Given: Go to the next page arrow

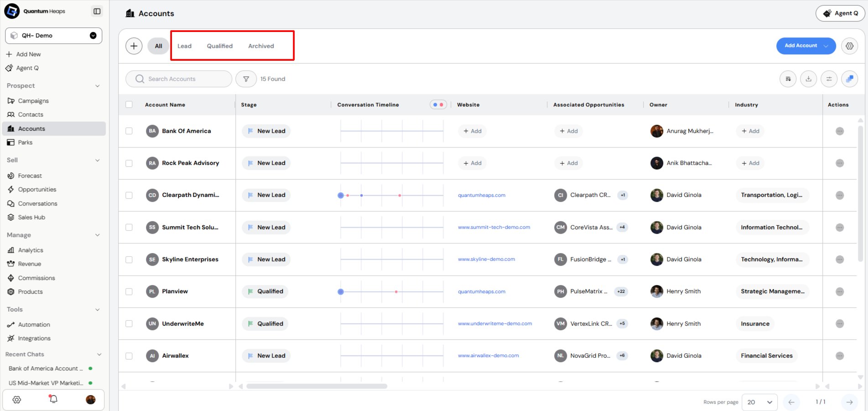Looking at the screenshot, I should click(849, 402).
